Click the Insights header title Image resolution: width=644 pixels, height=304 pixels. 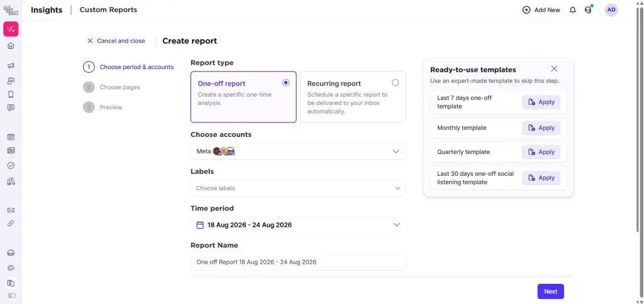click(47, 10)
